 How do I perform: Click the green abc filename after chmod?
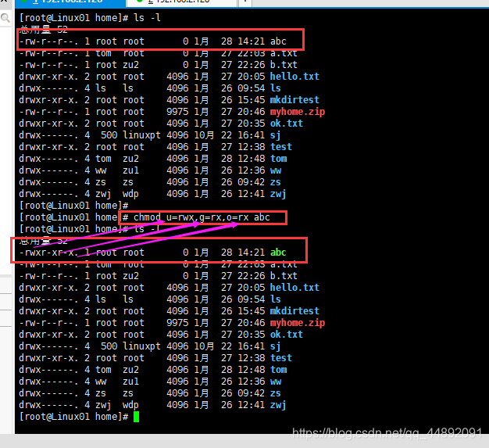(x=278, y=253)
